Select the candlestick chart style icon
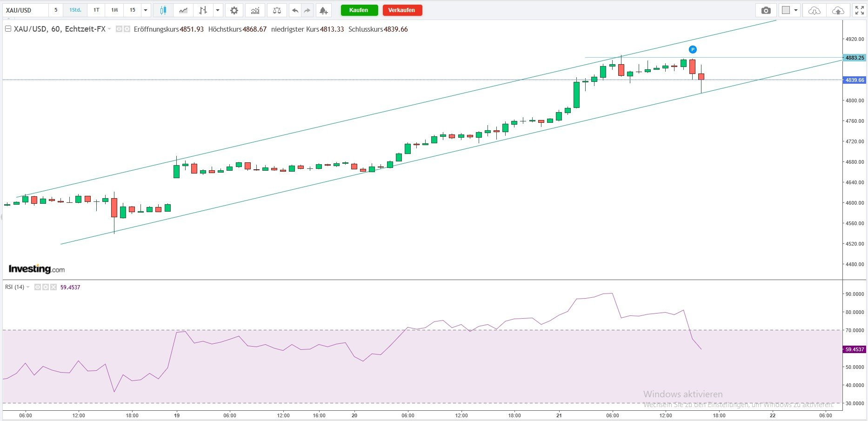The image size is (868, 421). point(163,10)
